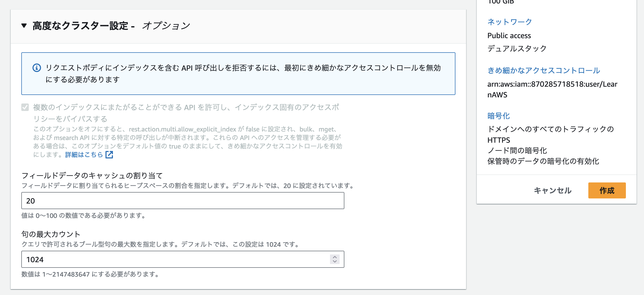Decrement max clause count with down arrow
644x295 pixels.
(x=335, y=261)
